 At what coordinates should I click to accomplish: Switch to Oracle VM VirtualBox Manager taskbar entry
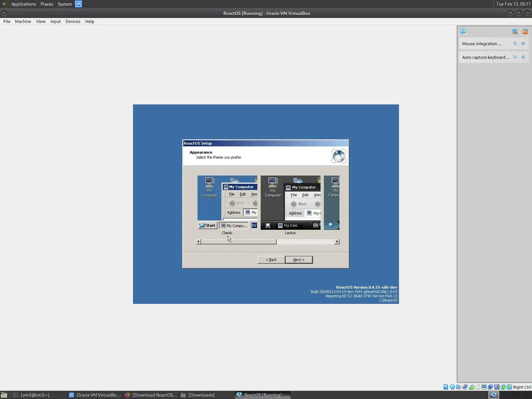click(x=95, y=395)
